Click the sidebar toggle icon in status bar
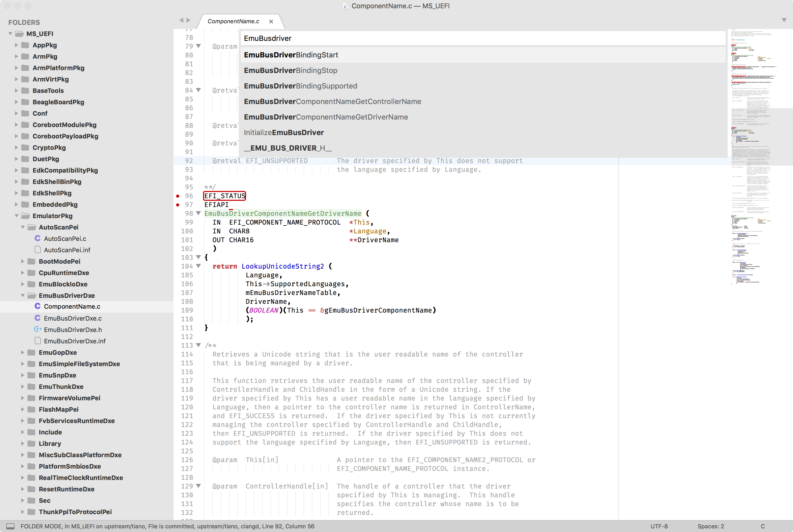793x532 pixels. coord(11,526)
